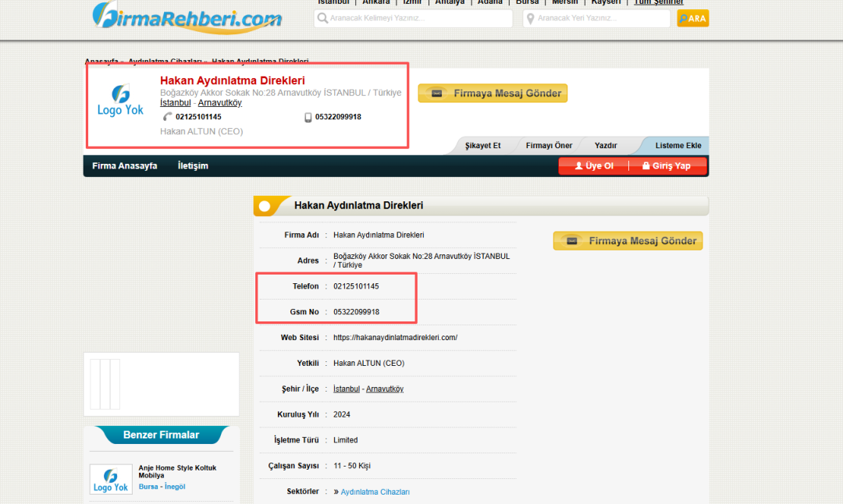Click Arnavutköy link in Şehir / İlçe row
The image size is (843, 504).
pyautogui.click(x=384, y=389)
